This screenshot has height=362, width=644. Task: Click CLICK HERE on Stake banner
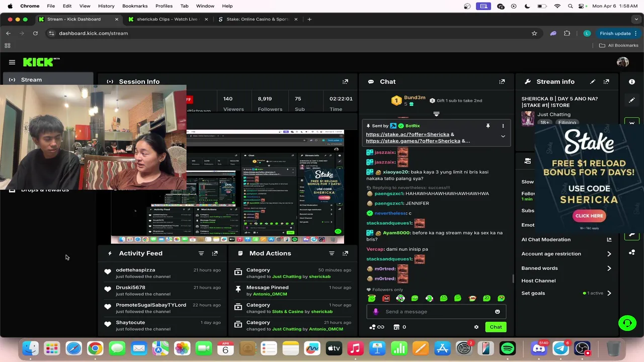pos(589,216)
